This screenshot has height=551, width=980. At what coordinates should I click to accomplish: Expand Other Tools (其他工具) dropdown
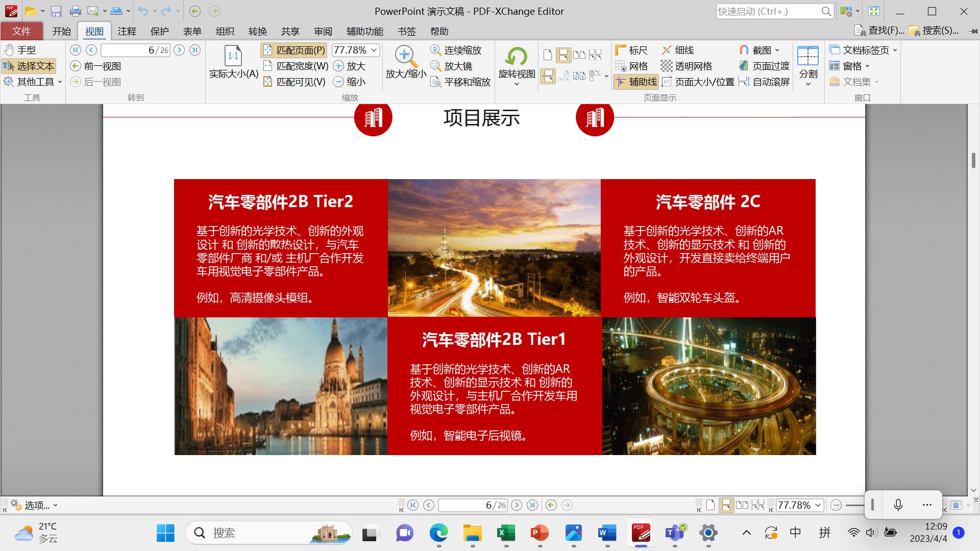pyautogui.click(x=60, y=82)
